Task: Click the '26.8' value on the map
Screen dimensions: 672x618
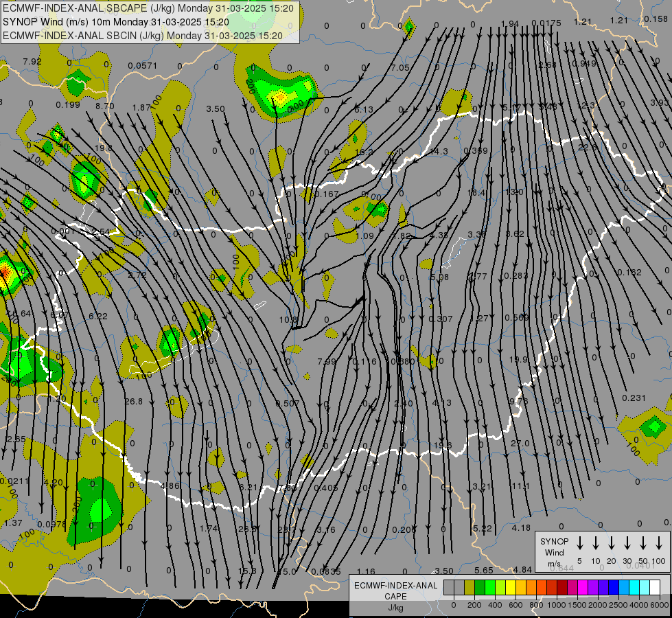Action: (x=134, y=402)
